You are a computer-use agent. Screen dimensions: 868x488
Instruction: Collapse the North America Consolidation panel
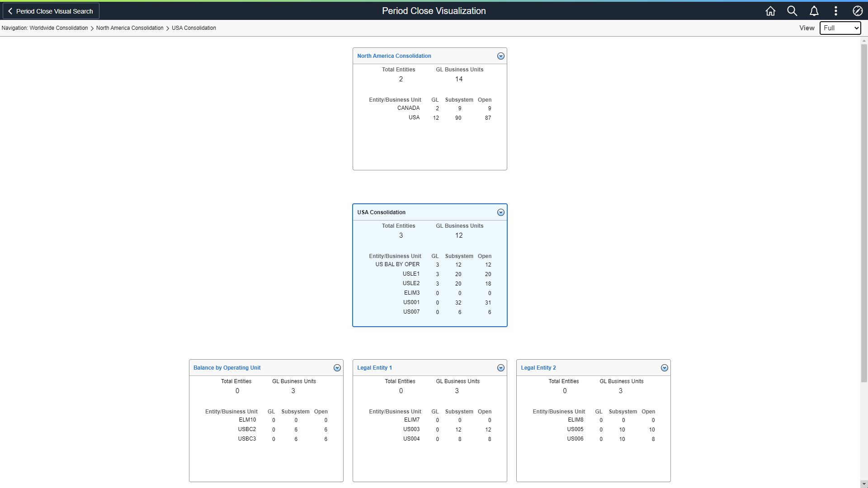pyautogui.click(x=500, y=56)
